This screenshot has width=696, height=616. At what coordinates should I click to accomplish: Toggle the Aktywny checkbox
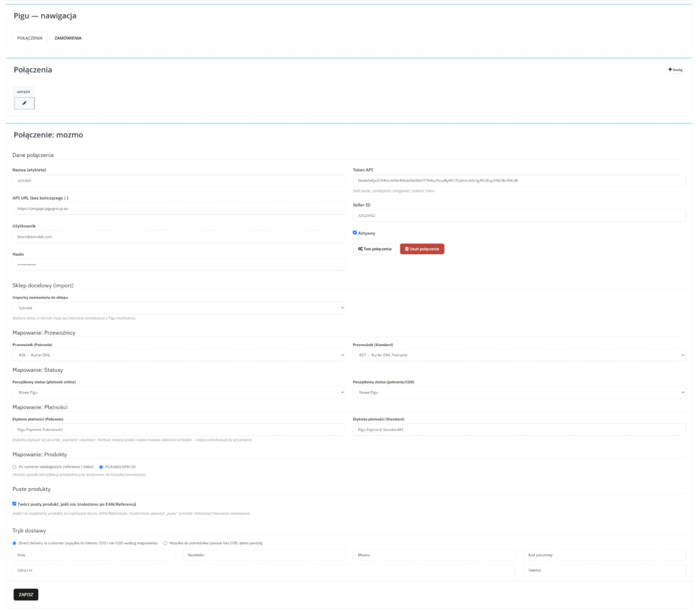[355, 233]
